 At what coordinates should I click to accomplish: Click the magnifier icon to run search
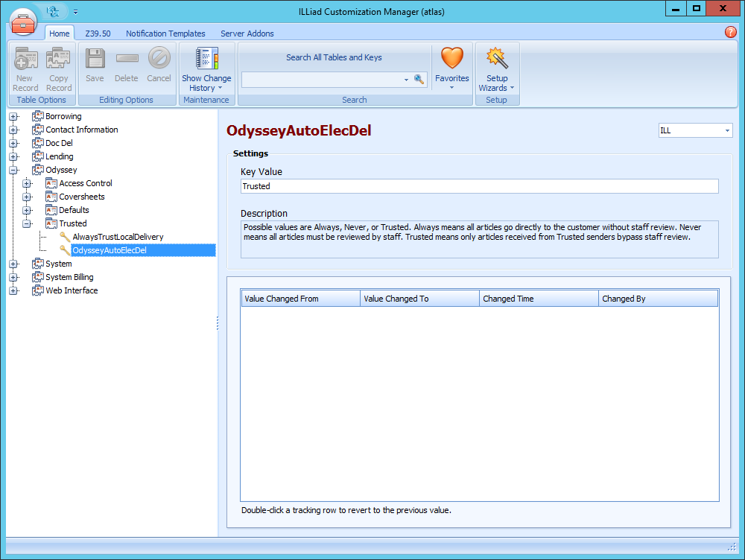419,78
